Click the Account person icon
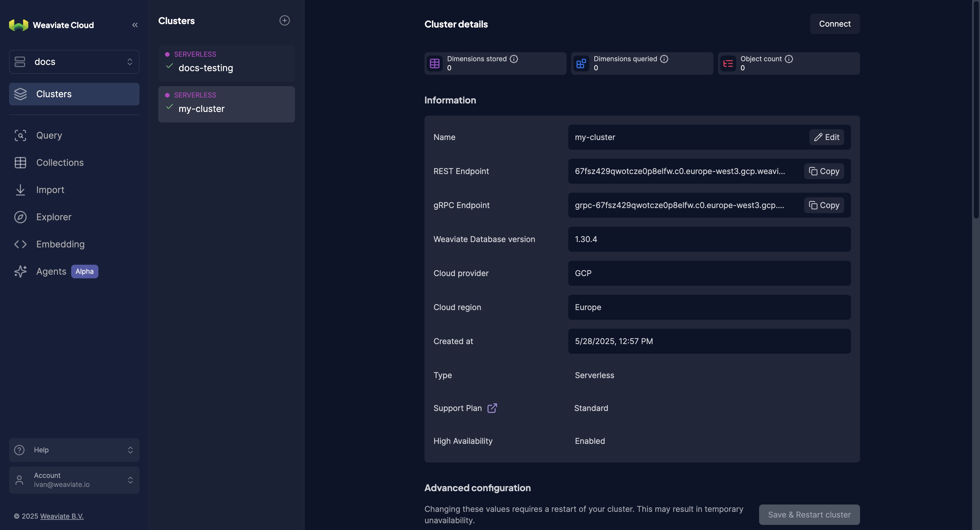This screenshot has width=980, height=530. (19, 480)
